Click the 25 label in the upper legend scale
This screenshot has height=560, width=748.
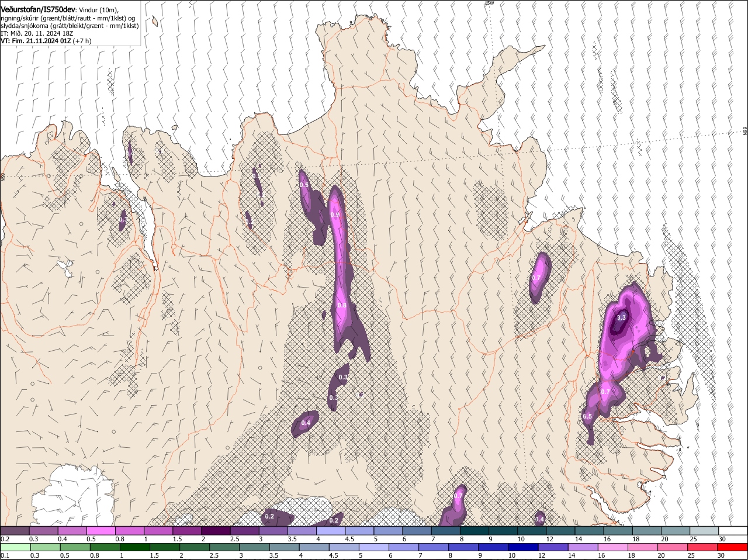click(693, 538)
